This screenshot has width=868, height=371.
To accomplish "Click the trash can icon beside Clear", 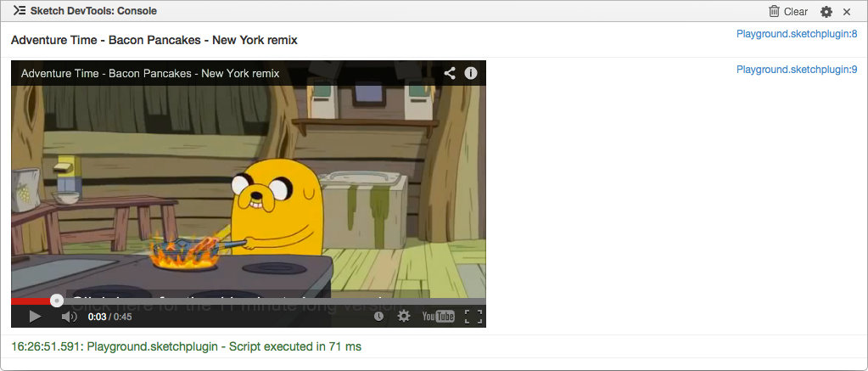I will [774, 11].
